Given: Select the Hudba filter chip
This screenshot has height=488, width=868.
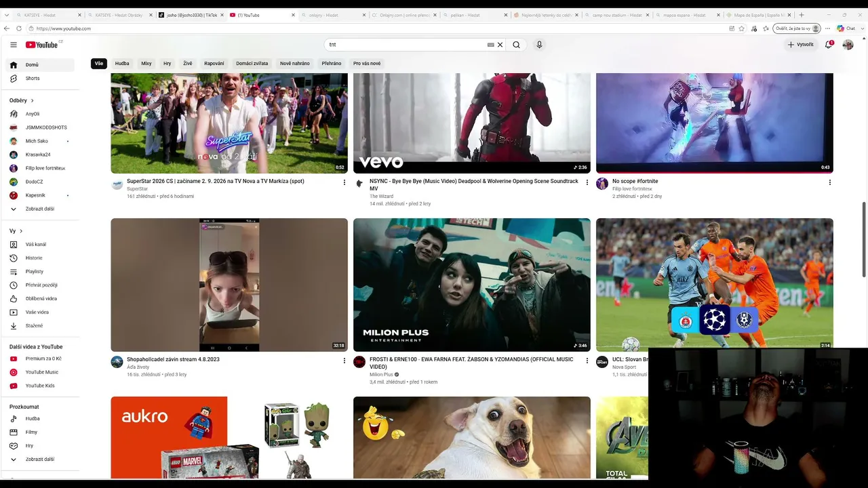Looking at the screenshot, I should click(x=122, y=64).
